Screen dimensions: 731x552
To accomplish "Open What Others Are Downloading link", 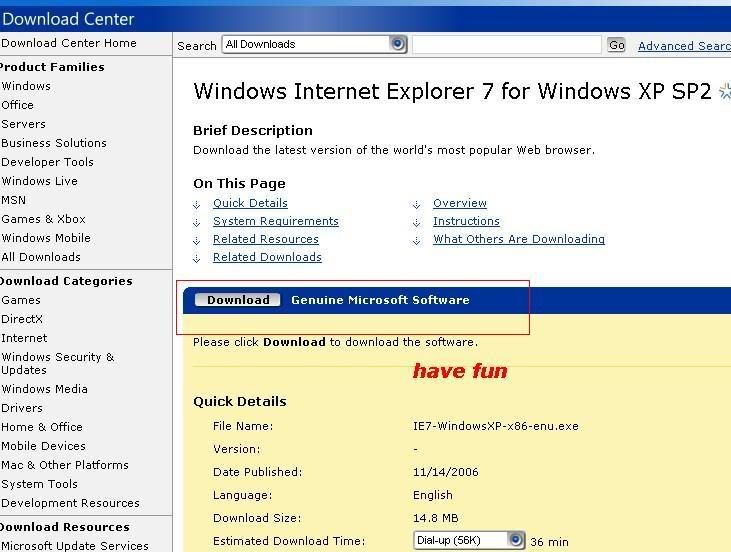I will click(x=519, y=239).
